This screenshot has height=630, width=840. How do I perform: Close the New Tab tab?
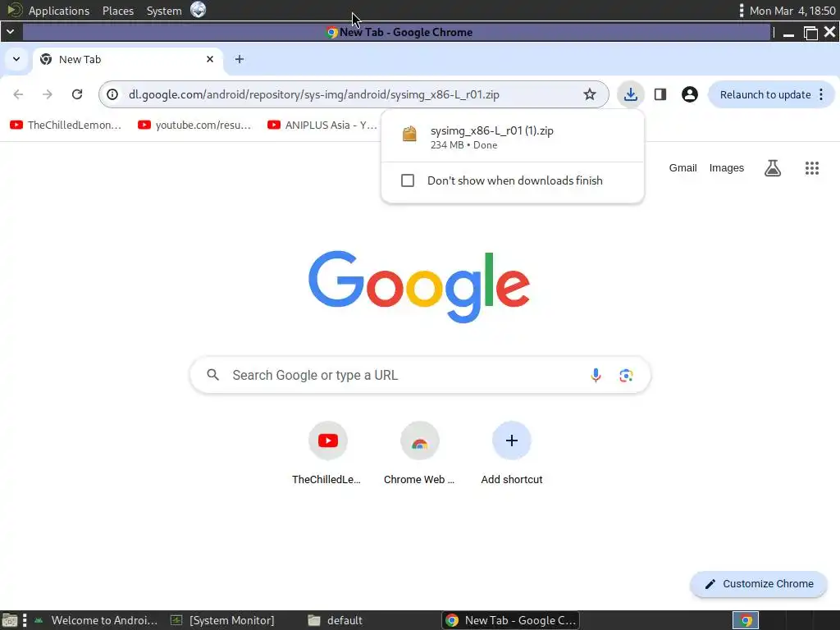[210, 59]
